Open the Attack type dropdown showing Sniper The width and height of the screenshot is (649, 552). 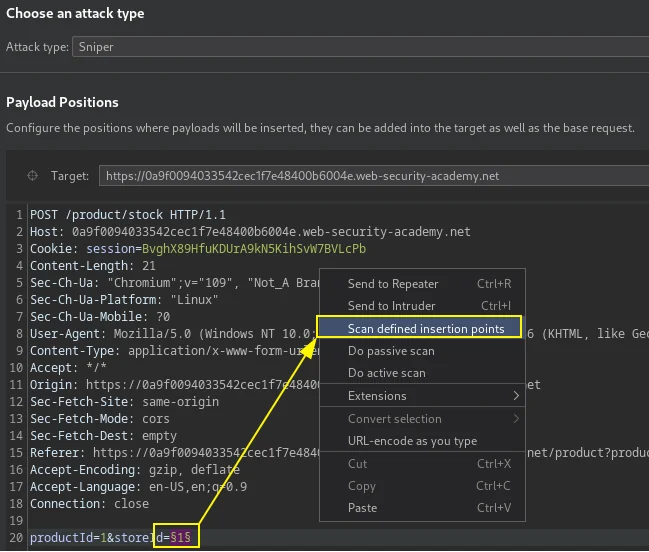(x=361, y=47)
